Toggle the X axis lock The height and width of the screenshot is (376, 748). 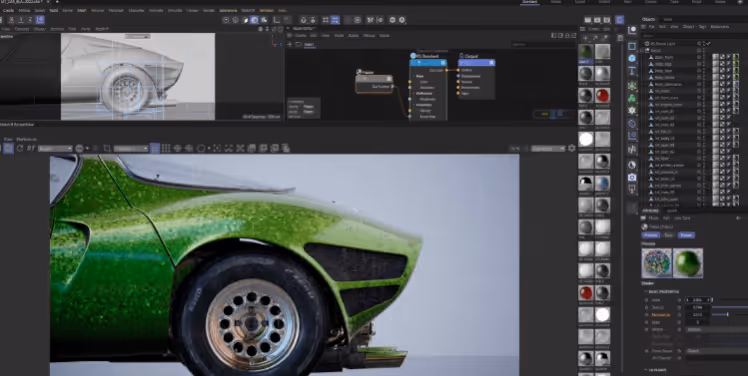pyautogui.click(x=11, y=20)
